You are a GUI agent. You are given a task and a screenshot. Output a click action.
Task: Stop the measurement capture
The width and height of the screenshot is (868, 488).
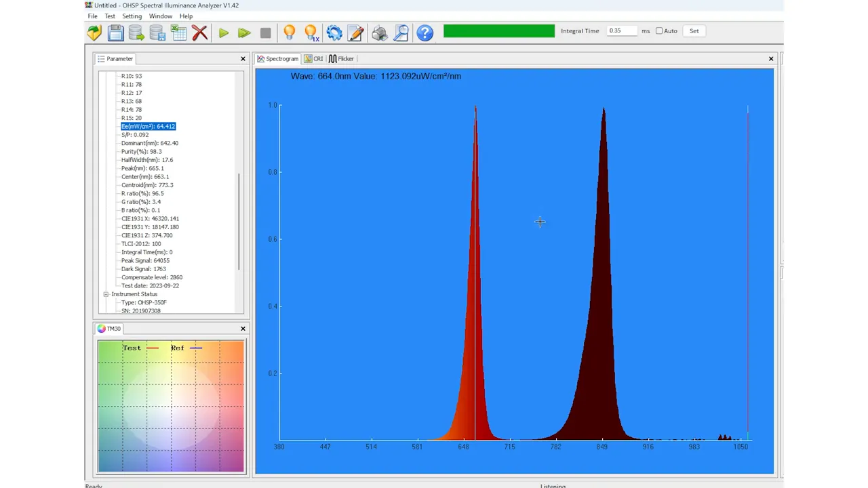coord(265,32)
